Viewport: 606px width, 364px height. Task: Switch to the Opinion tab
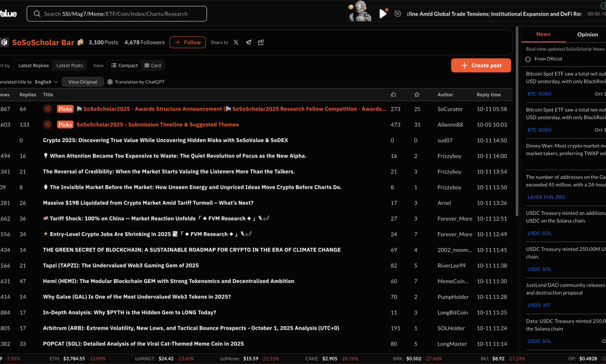[588, 34]
